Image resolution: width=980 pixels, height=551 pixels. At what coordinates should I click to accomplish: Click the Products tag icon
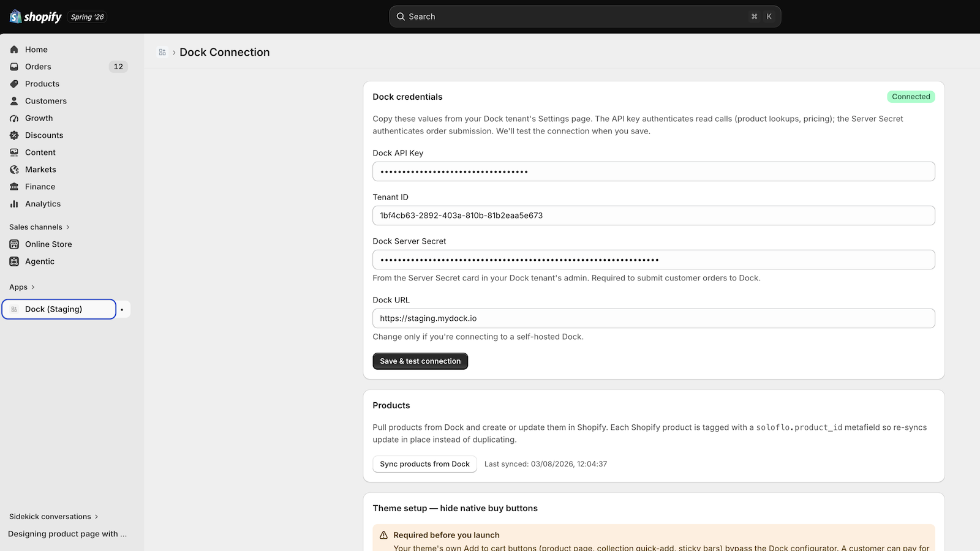coord(14,84)
